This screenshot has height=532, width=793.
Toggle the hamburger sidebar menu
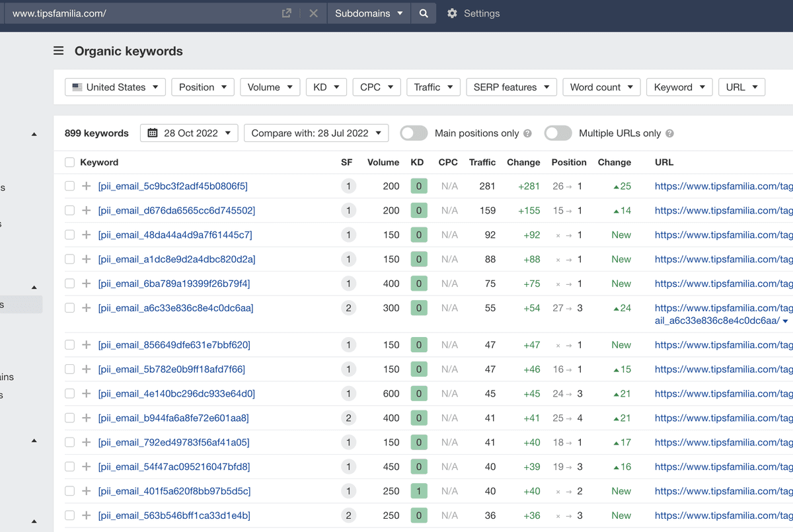(x=59, y=51)
